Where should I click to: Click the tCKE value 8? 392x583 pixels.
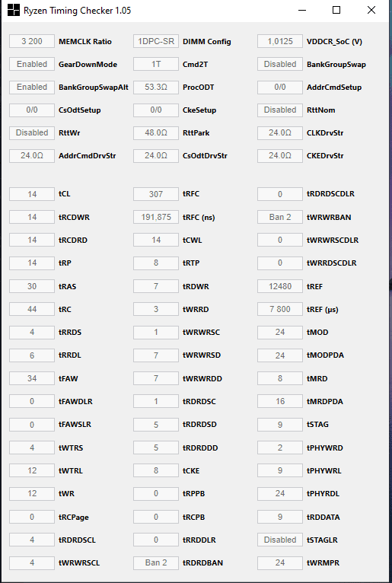coord(156,470)
